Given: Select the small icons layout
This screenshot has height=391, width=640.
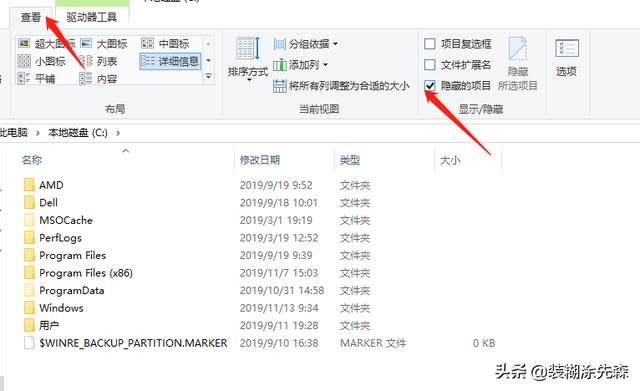Looking at the screenshot, I should pos(42,61).
